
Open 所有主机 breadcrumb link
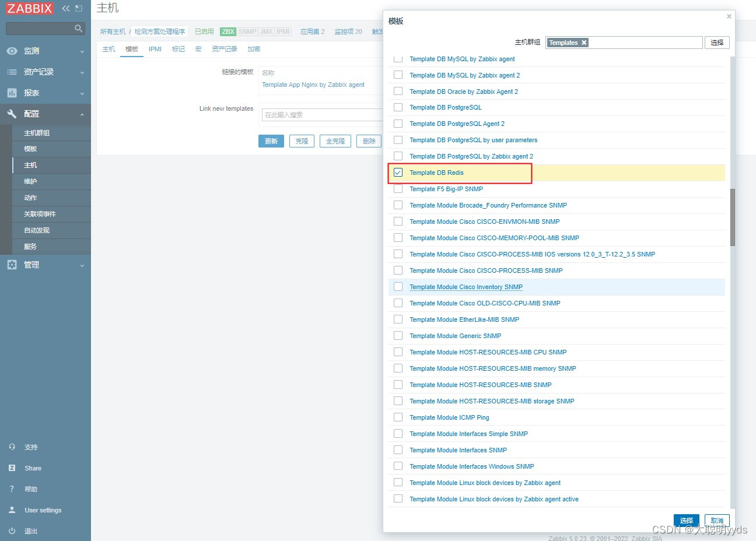tap(113, 31)
